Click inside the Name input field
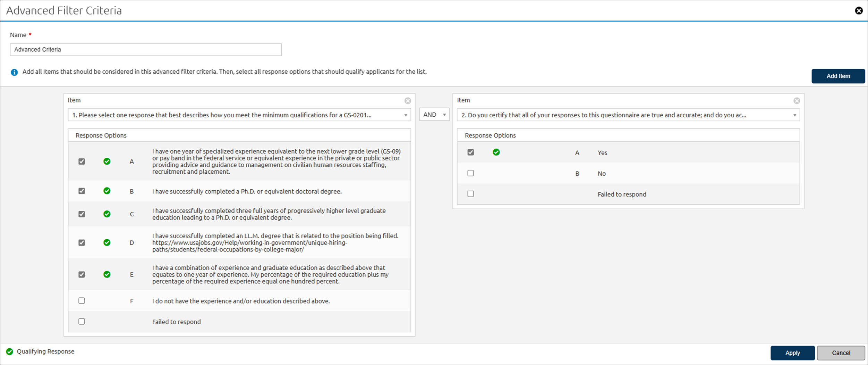 145,49
